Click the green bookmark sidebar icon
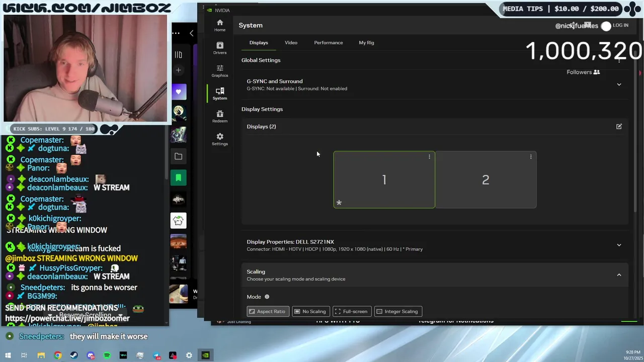 point(178,177)
